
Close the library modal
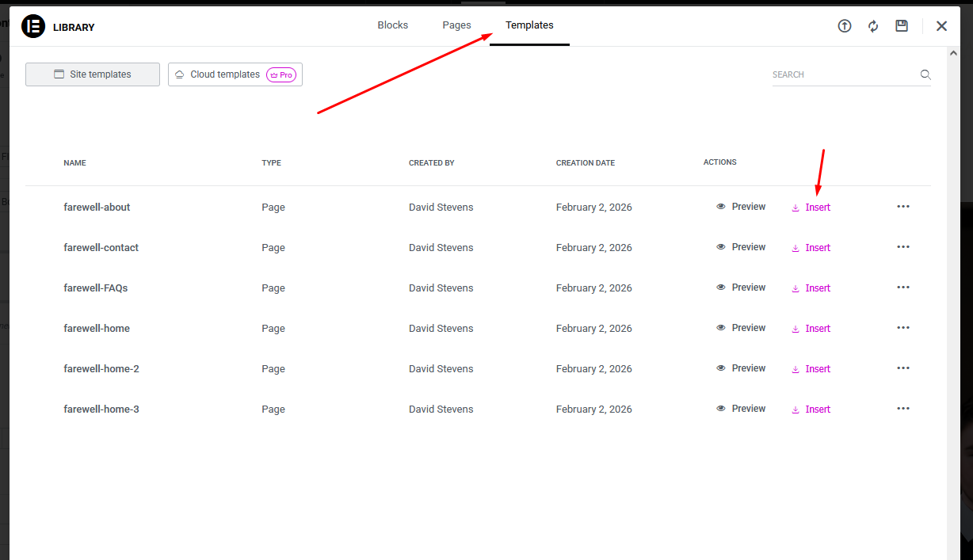point(941,26)
